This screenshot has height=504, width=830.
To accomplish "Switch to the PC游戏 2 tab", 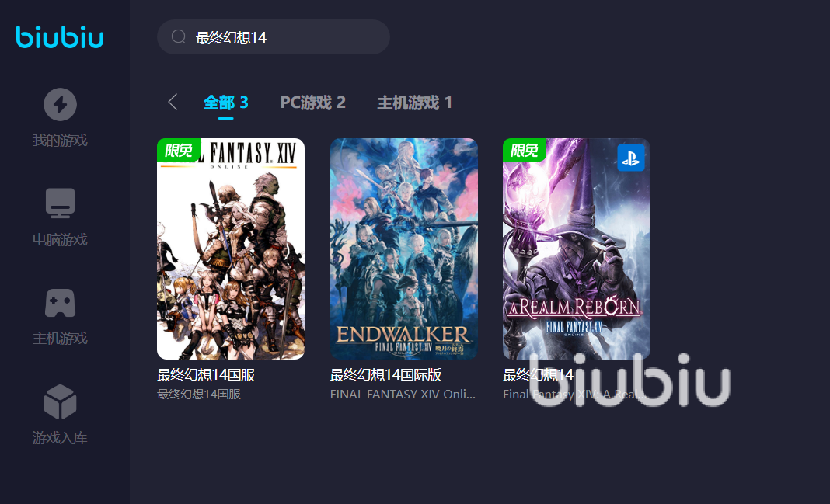I will point(313,102).
